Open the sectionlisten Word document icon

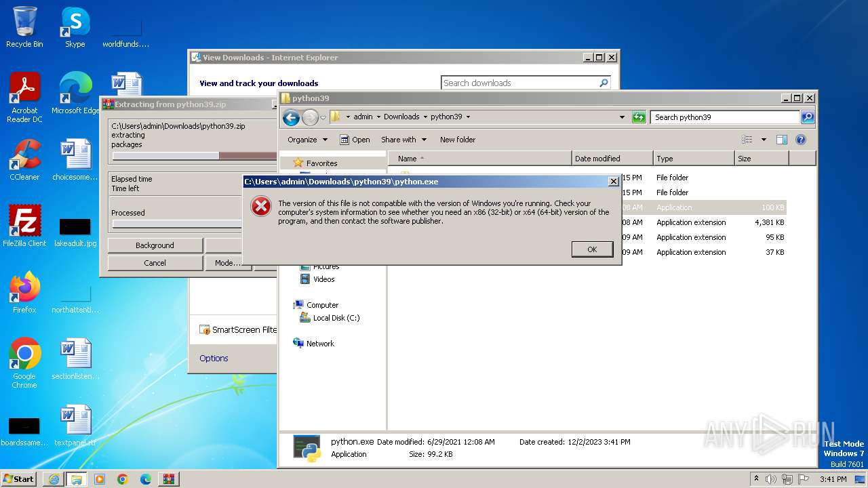[75, 359]
